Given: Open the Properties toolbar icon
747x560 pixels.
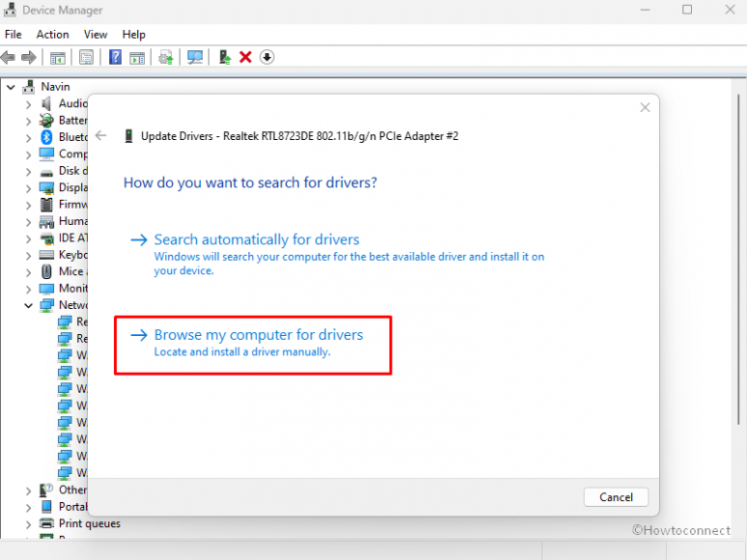Looking at the screenshot, I should coord(86,58).
